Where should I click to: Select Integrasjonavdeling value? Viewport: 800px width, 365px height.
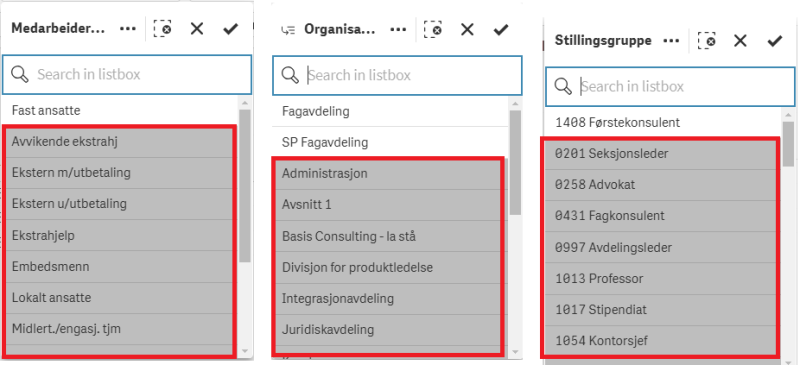click(389, 299)
